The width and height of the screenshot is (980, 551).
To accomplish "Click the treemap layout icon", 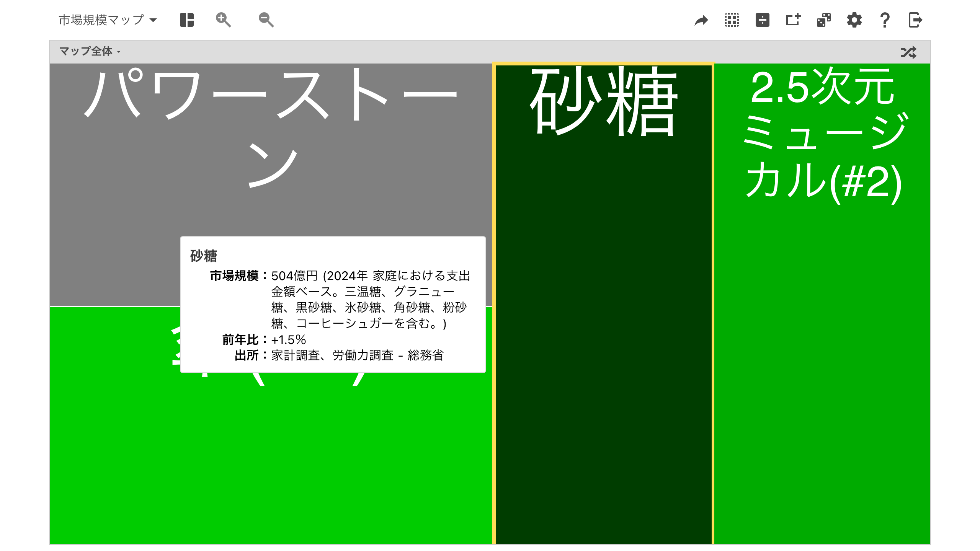I will 187,20.
